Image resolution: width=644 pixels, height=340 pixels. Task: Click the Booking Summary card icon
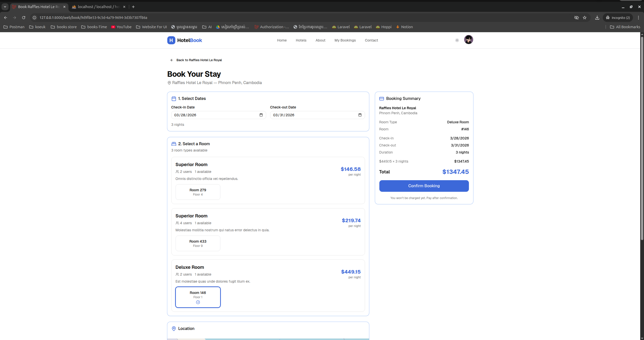pos(382,99)
